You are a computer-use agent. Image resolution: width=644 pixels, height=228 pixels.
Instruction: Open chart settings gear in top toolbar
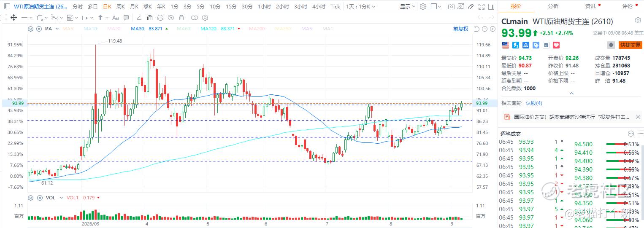[423, 7]
